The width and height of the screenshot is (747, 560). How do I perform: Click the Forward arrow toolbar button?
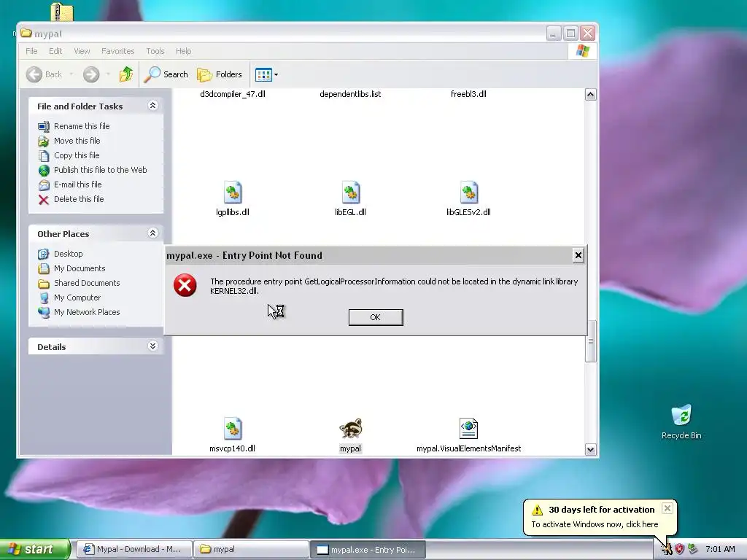[x=91, y=74]
